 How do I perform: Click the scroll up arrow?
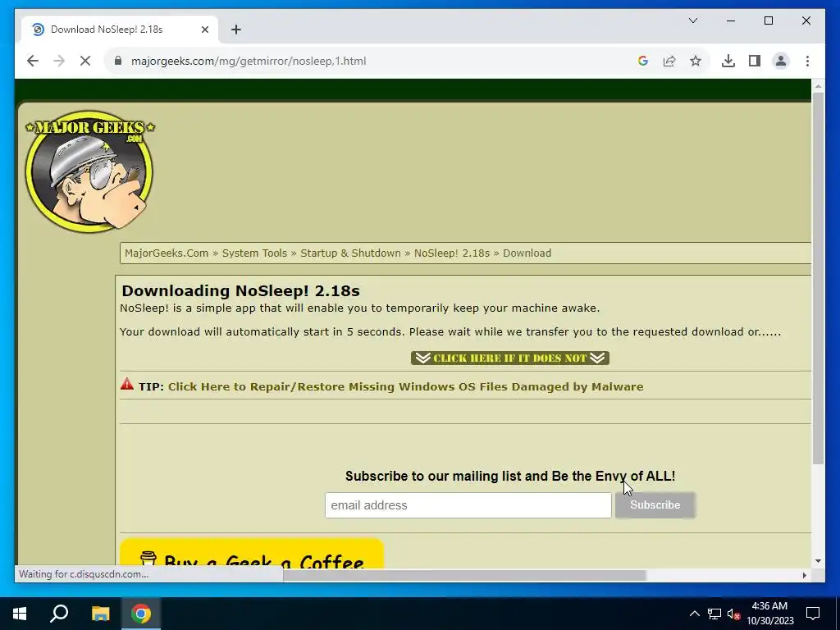pos(818,85)
